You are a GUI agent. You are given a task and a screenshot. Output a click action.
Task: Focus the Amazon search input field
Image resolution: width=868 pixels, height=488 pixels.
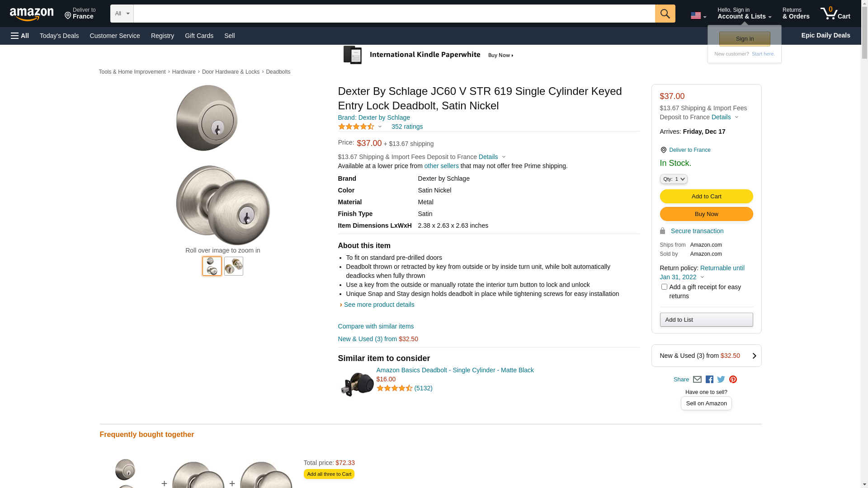[394, 14]
